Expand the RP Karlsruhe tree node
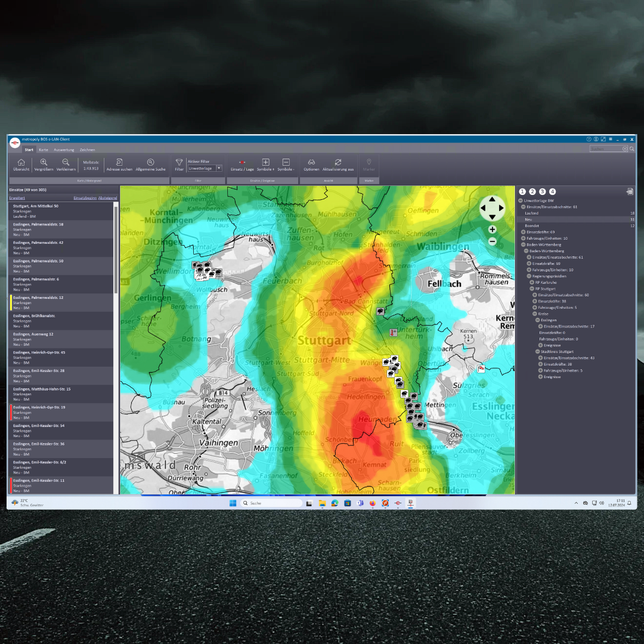The width and height of the screenshot is (644, 644). tap(532, 282)
